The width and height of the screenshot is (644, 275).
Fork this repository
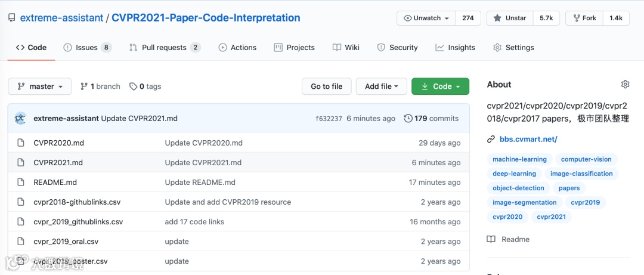point(584,18)
